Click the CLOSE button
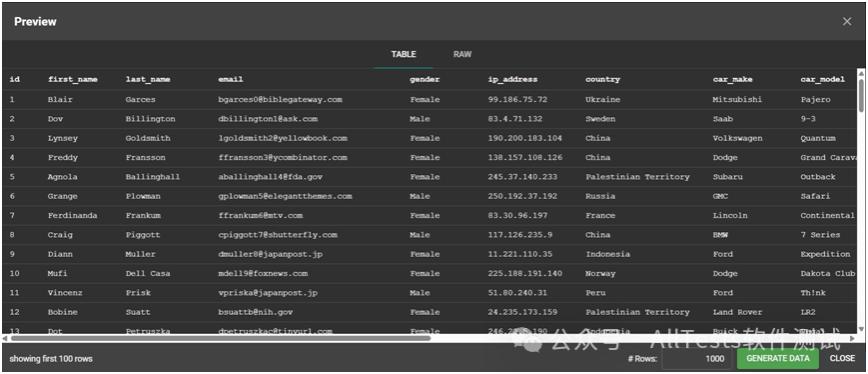The height and width of the screenshot is (374, 868). pyautogui.click(x=842, y=358)
